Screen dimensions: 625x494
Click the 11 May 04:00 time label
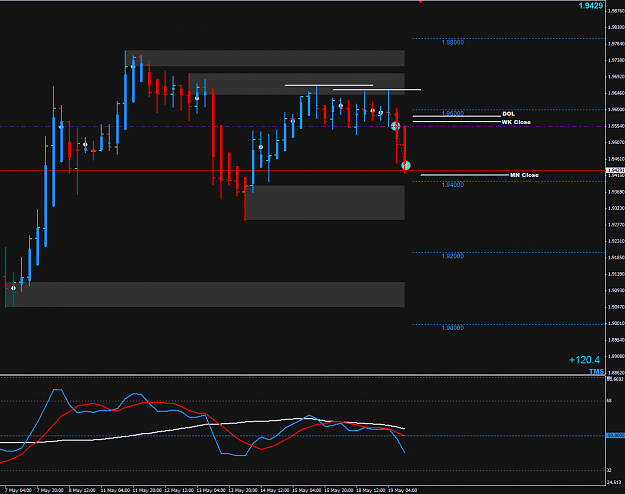tap(115, 490)
